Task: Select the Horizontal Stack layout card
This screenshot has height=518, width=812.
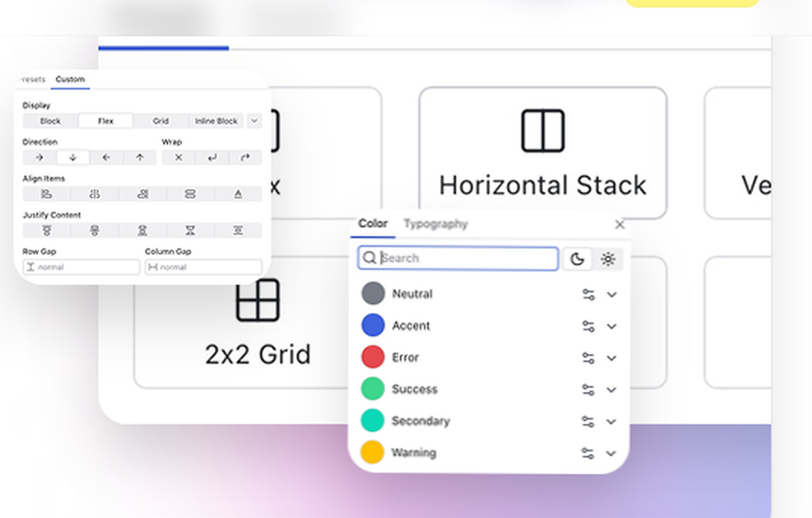Action: (542, 153)
